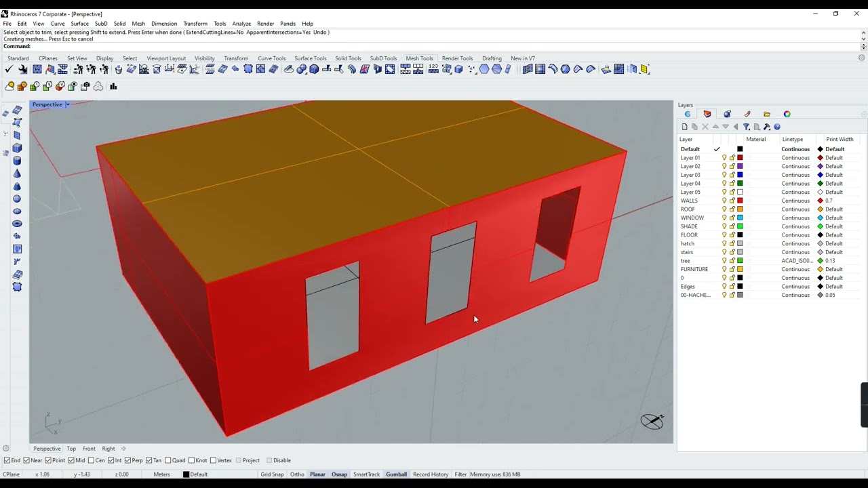
Task: Change the WINDOW layer cyan color swatch
Action: (740, 218)
